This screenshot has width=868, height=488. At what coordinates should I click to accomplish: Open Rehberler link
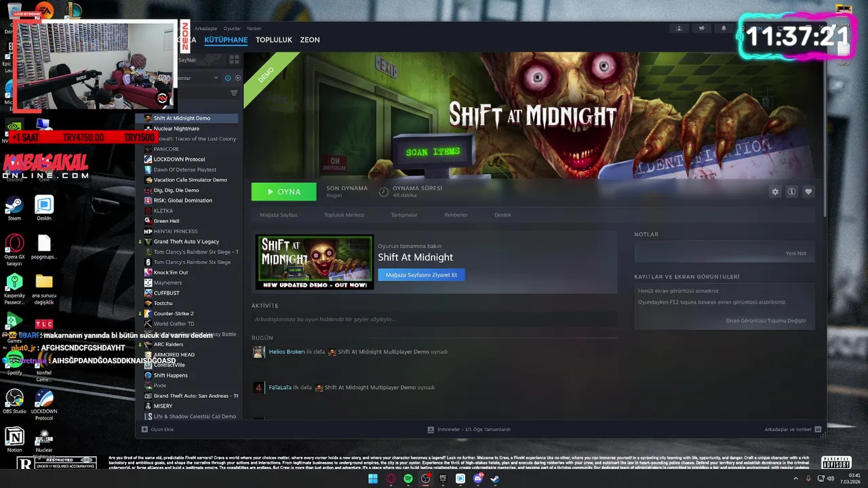[456, 215]
